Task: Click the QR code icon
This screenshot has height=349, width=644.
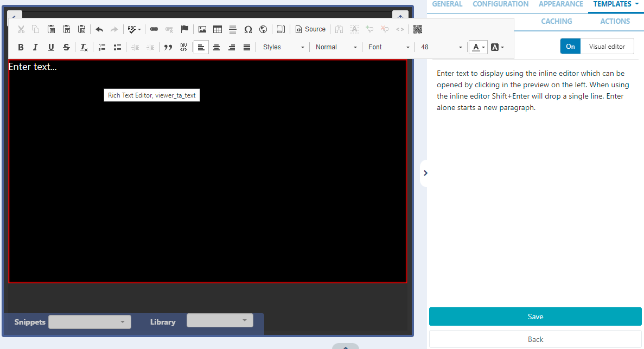Action: point(418,29)
